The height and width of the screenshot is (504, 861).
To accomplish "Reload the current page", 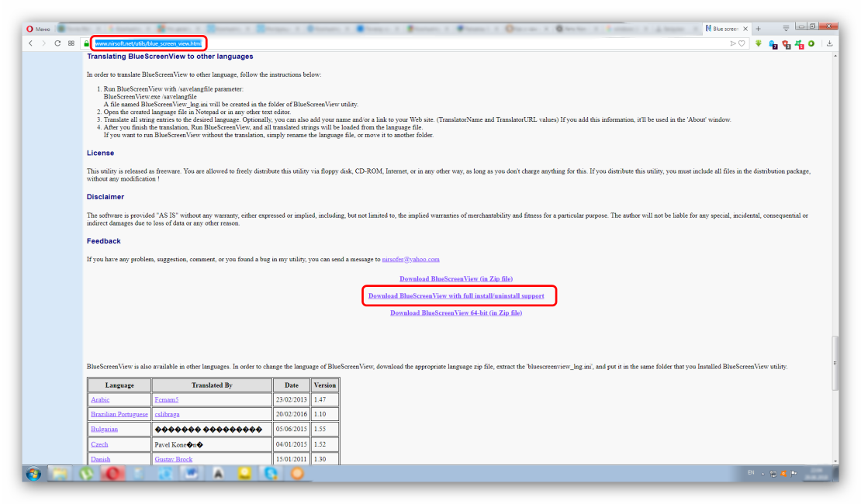I will (57, 43).
